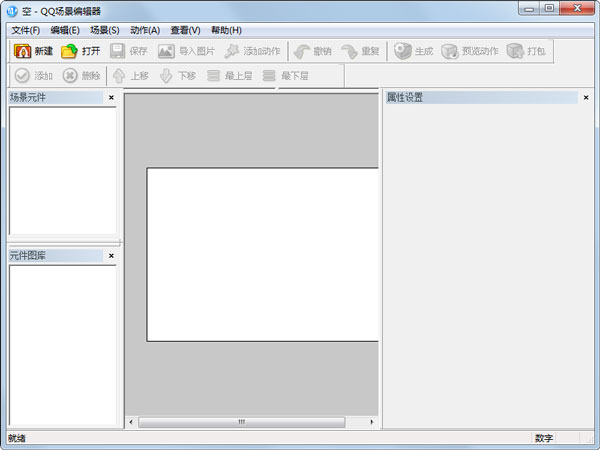This screenshot has width=600, height=450.
Task: Close the 元件图库 panel
Action: point(111,256)
